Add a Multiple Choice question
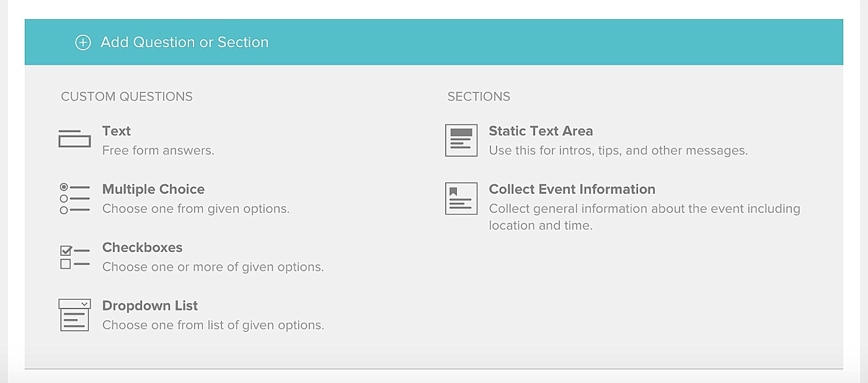This screenshot has height=383, width=868. point(153,189)
